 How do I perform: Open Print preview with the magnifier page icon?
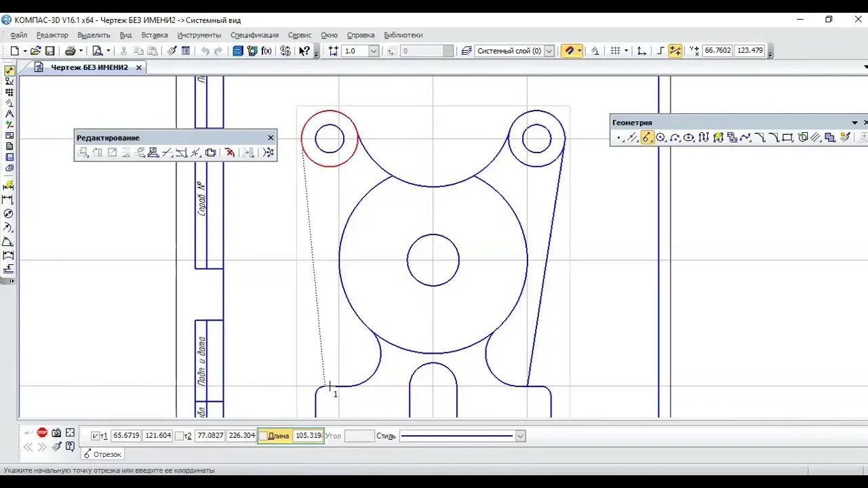[98, 51]
